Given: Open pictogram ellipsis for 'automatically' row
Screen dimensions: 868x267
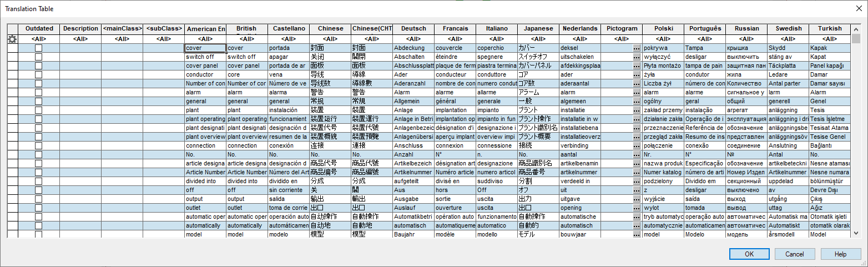Looking at the screenshot, I should point(637,225).
